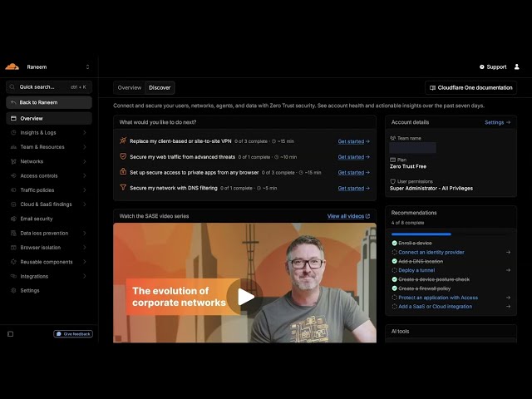
Task: Expand the Insights & Logs chevron
Action: 85,133
